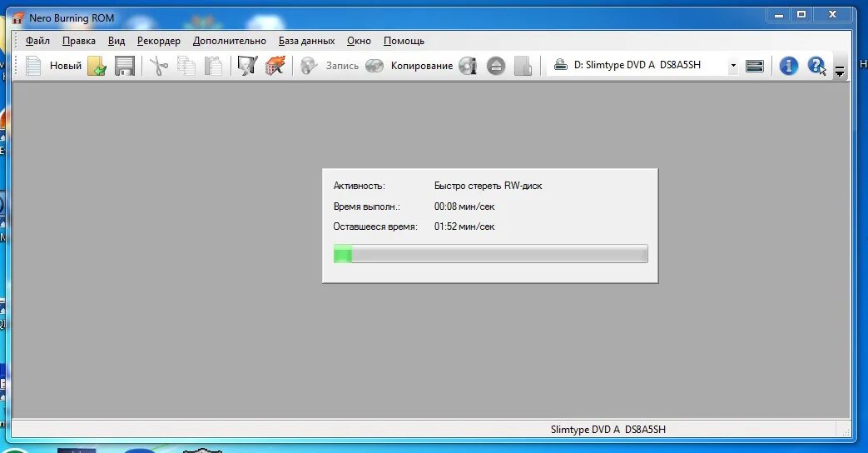The height and width of the screenshot is (453, 868).
Task: Open an existing compilation via the folder icon
Action: (97, 66)
